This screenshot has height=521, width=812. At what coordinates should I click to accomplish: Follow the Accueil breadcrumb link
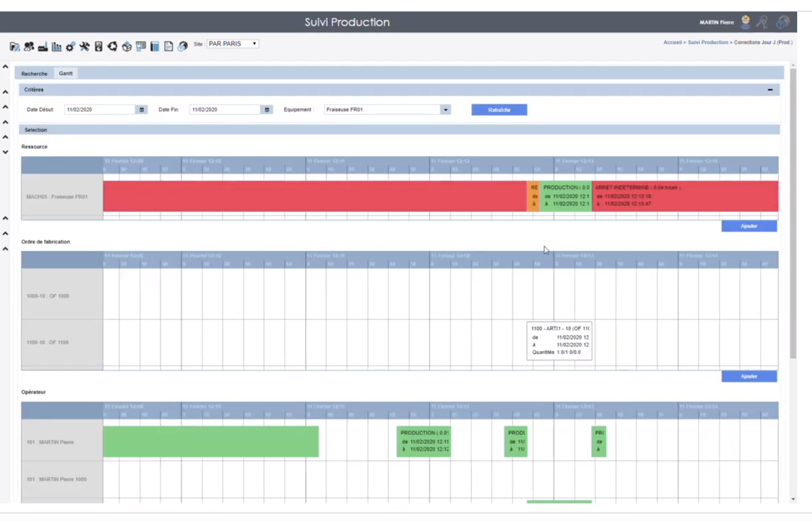[x=672, y=42]
